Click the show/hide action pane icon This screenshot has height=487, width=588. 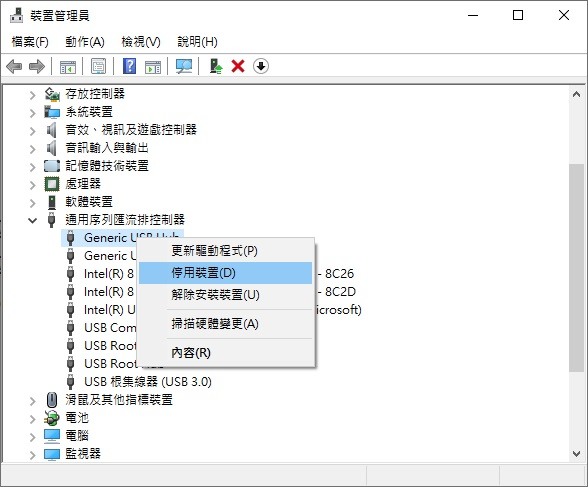153,67
